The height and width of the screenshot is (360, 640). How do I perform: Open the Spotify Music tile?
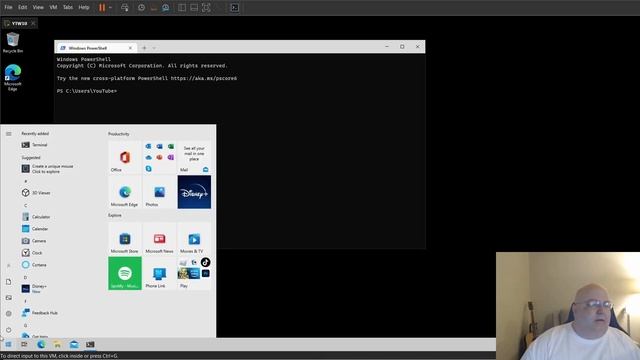tap(125, 273)
